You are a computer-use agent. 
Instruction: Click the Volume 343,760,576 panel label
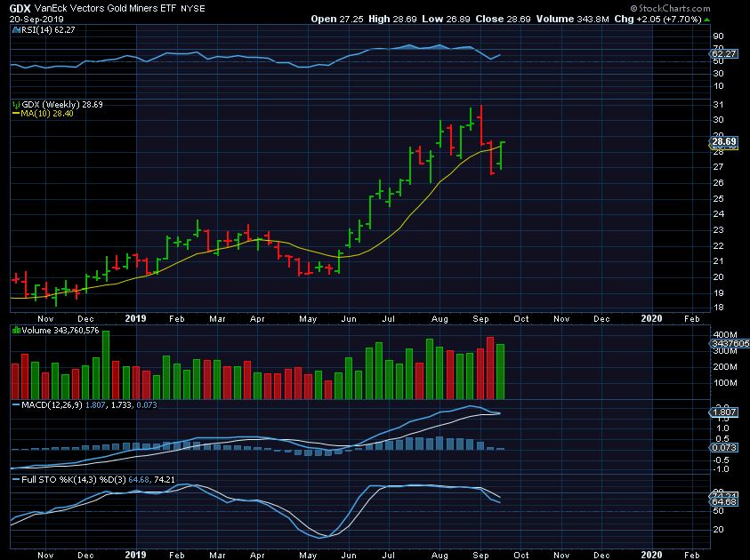60,330
